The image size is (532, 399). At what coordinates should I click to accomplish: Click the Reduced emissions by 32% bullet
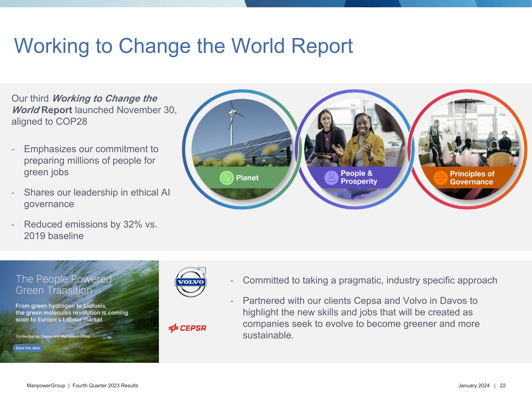[90, 230]
